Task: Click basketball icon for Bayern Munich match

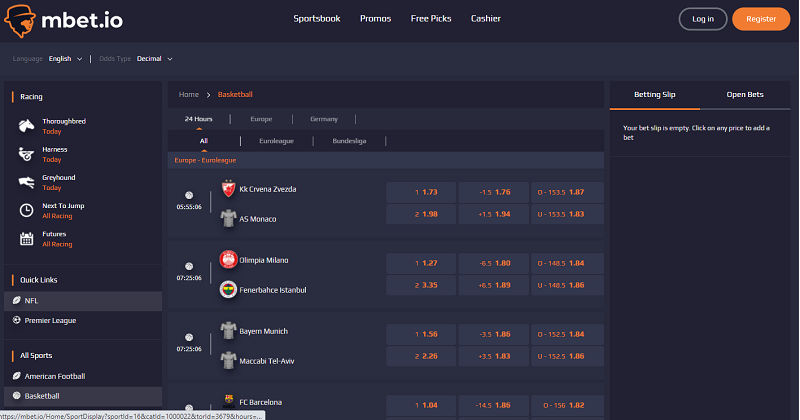Action: tap(189, 337)
